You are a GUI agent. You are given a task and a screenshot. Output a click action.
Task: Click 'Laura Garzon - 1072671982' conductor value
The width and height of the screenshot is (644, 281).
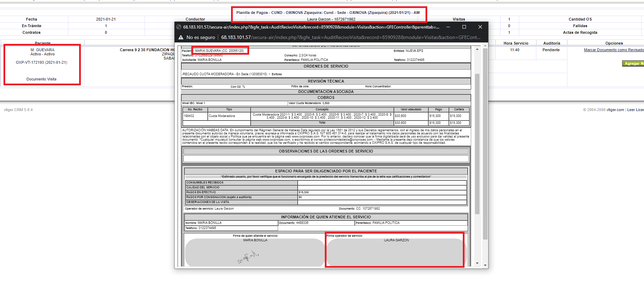(x=331, y=19)
